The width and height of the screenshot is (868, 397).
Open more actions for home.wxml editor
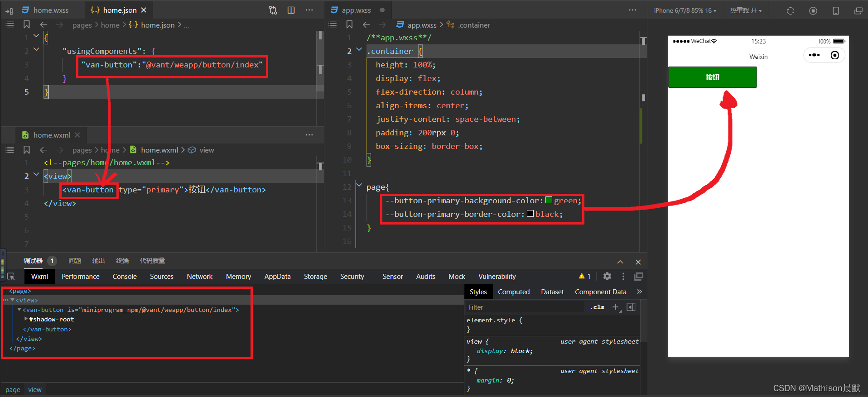click(x=309, y=135)
